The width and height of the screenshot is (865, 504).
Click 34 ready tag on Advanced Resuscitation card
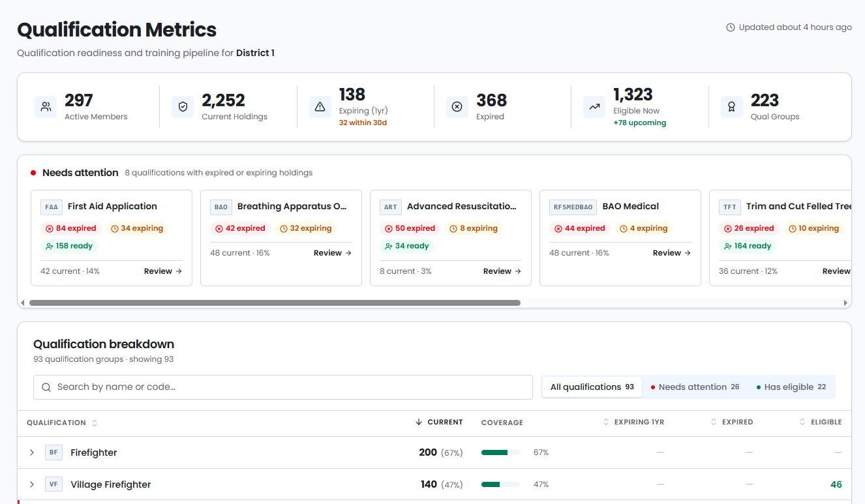click(407, 246)
